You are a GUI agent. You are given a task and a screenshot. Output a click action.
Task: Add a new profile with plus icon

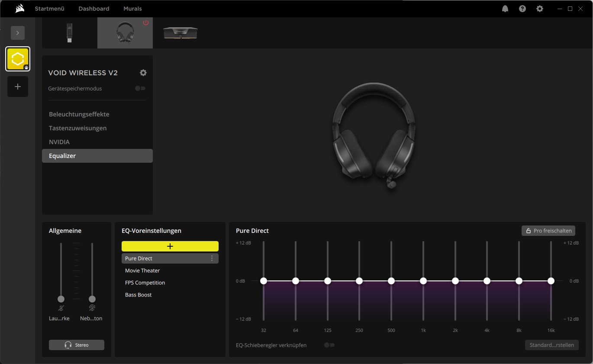18,87
